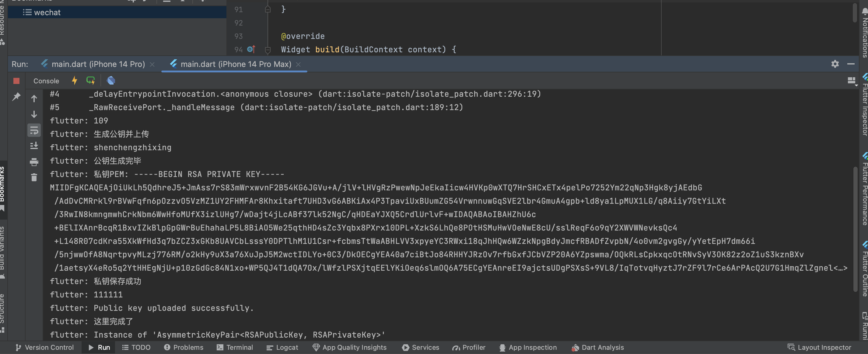Open Run panel settings gear
This screenshot has width=868, height=354.
coord(835,64)
